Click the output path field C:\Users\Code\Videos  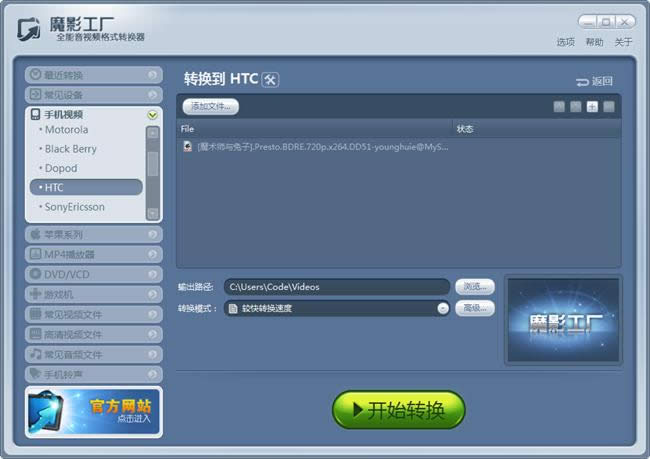337,287
